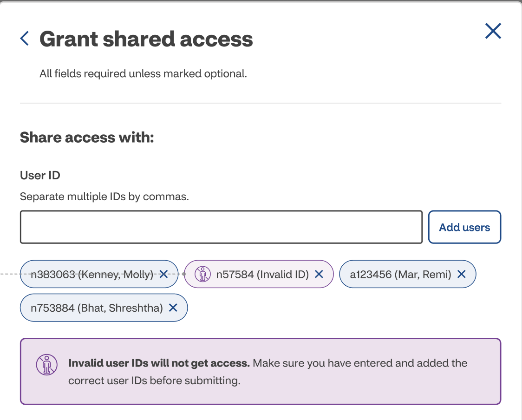This screenshot has height=420, width=522.
Task: Click the invalid-user icon inside the n57584 chip
Action: click(x=202, y=274)
